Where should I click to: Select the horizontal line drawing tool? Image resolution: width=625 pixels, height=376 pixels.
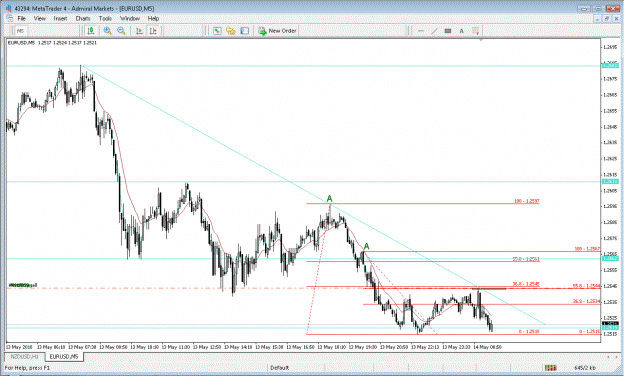coord(421,31)
